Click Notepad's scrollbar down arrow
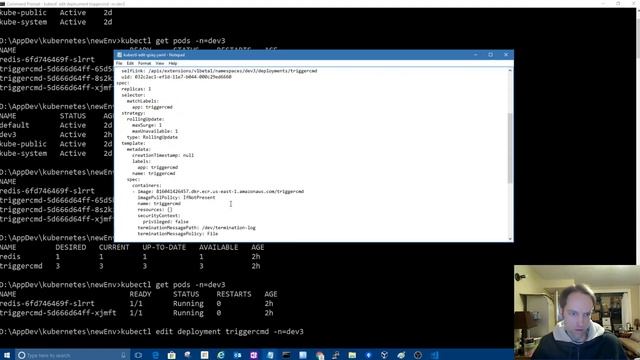640x360 pixels. point(510,239)
